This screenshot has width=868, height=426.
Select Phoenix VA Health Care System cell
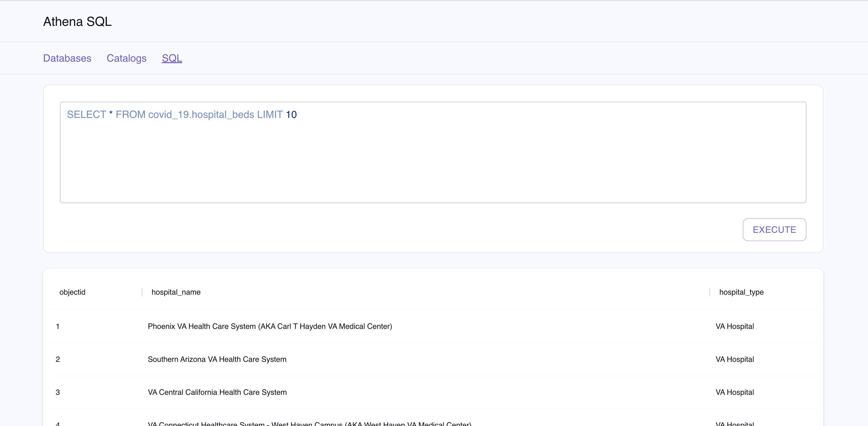point(270,326)
